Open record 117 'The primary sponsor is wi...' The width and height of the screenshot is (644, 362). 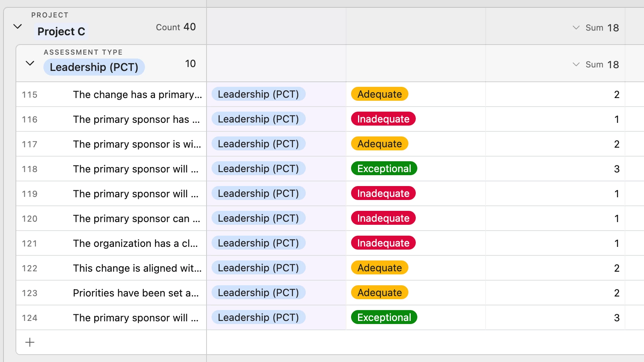[137, 144]
